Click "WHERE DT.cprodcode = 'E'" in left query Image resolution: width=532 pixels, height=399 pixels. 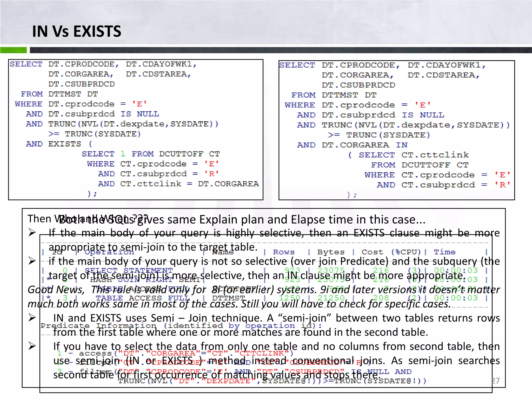point(81,104)
